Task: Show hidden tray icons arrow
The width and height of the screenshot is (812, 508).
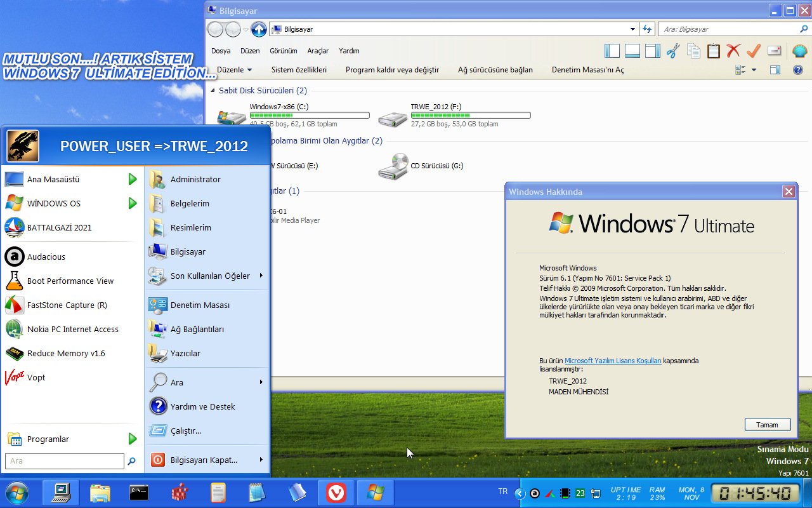Action: coord(520,493)
